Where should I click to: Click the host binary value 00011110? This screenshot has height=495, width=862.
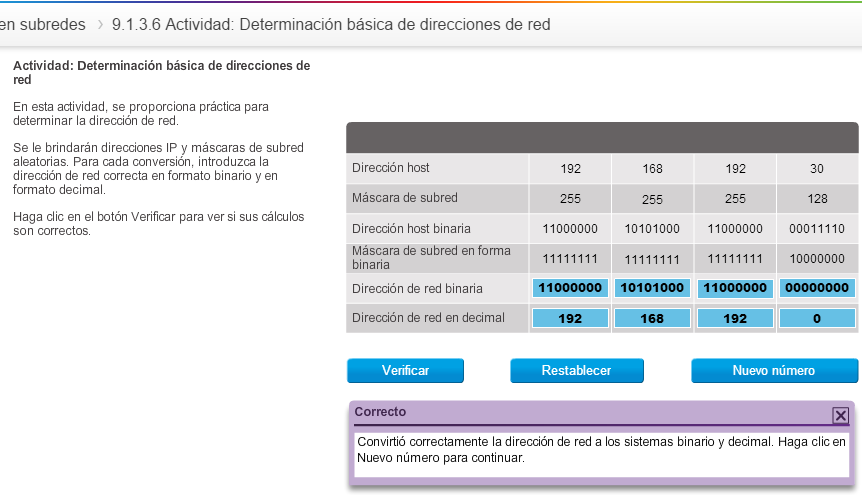pos(817,229)
